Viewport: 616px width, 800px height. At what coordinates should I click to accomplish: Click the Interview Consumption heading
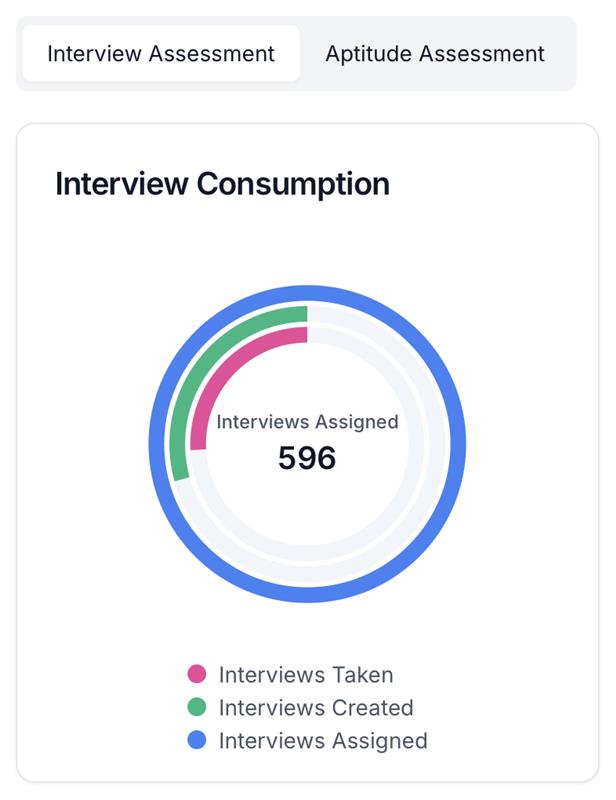[x=222, y=184]
